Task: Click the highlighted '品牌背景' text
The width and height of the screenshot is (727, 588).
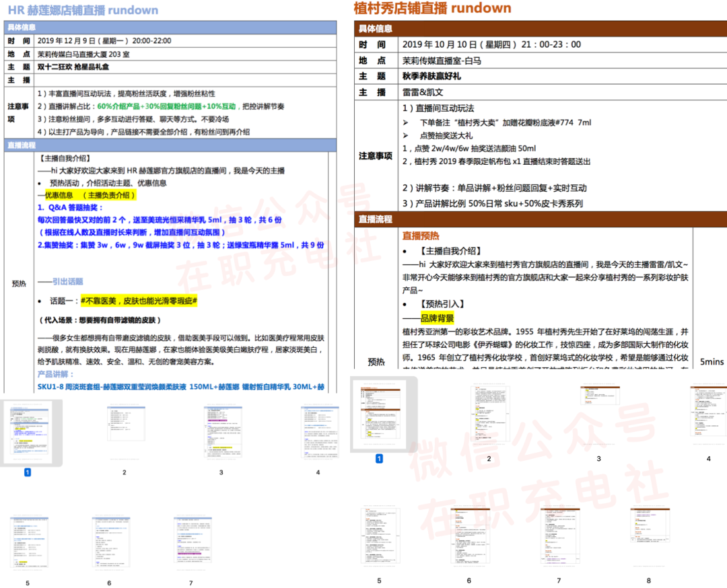Action: pos(438,318)
